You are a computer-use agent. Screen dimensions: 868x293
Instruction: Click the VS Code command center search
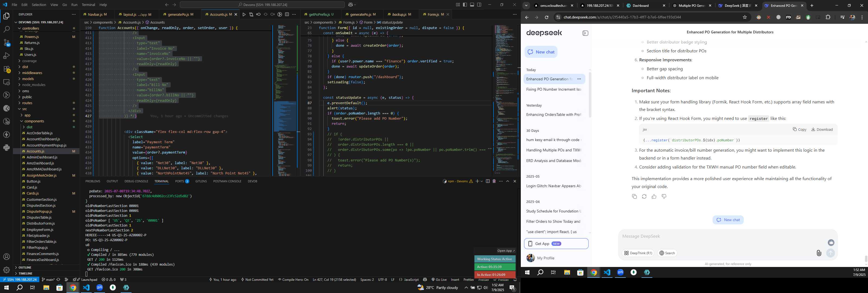[x=262, y=5]
